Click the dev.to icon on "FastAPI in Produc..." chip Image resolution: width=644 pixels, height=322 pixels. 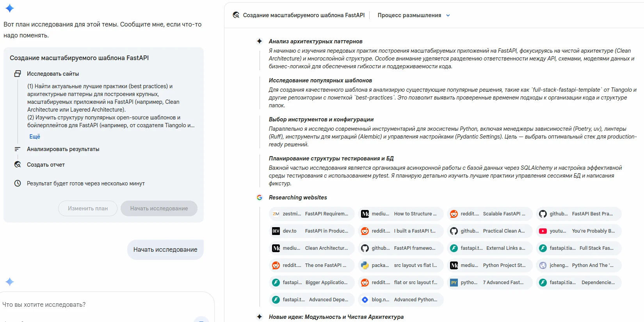(x=276, y=231)
